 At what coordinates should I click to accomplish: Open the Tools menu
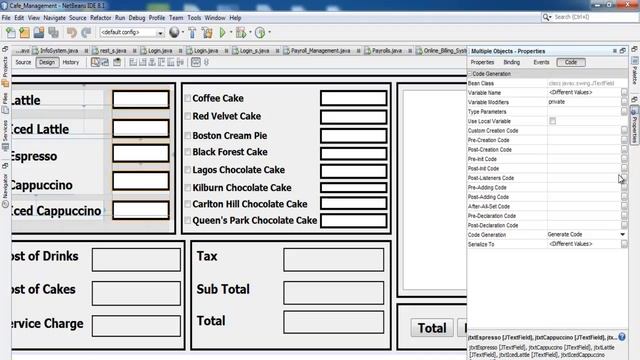pos(194,18)
